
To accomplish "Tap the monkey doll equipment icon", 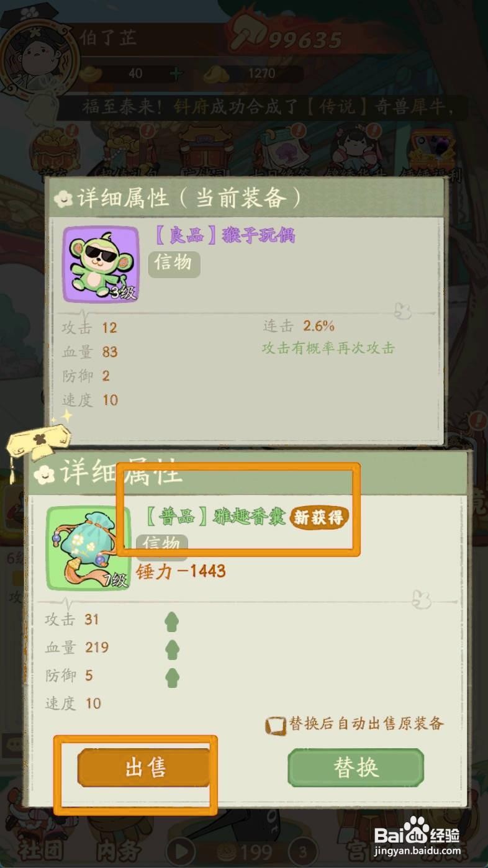I will [x=101, y=264].
